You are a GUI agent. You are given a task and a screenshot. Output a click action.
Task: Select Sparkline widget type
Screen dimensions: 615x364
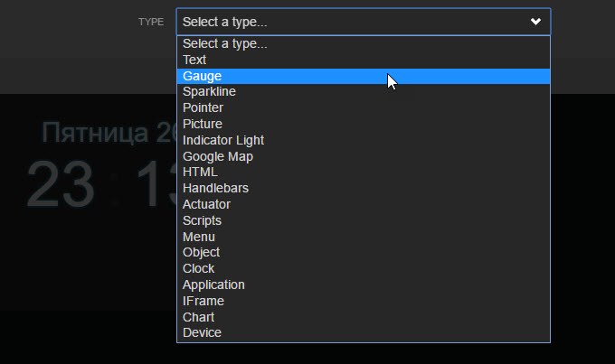point(209,92)
